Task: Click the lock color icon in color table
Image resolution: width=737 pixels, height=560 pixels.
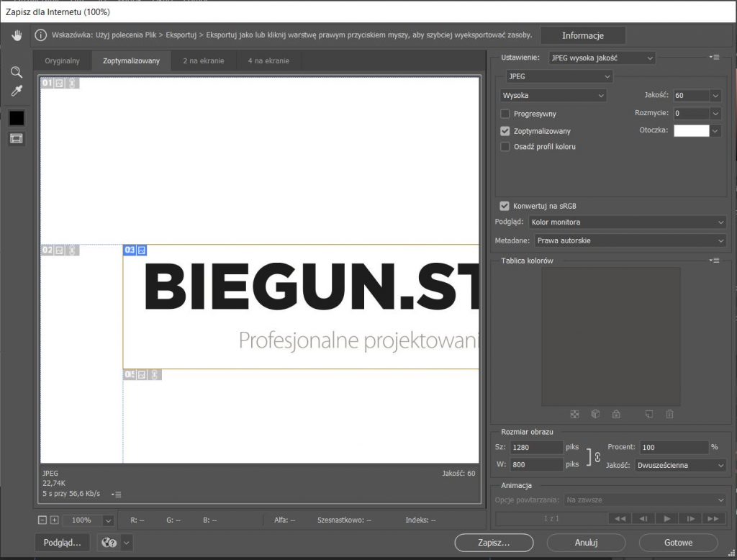Action: coord(616,414)
